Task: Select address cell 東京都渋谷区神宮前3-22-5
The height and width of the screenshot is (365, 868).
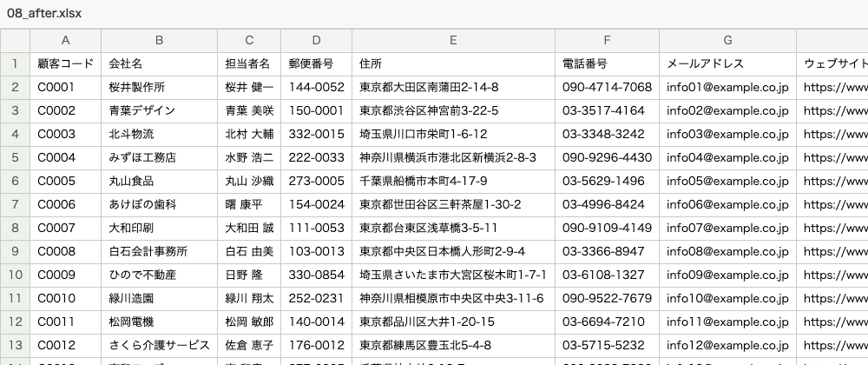Action: pyautogui.click(x=453, y=110)
